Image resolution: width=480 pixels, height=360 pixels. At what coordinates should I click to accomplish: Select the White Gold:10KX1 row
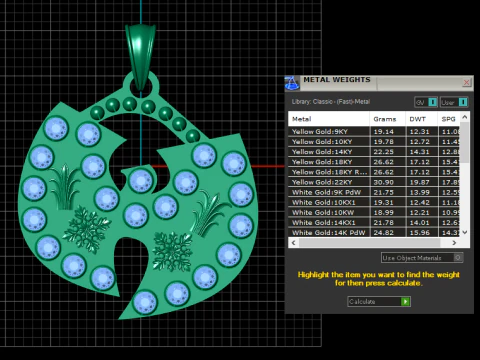[374, 202]
